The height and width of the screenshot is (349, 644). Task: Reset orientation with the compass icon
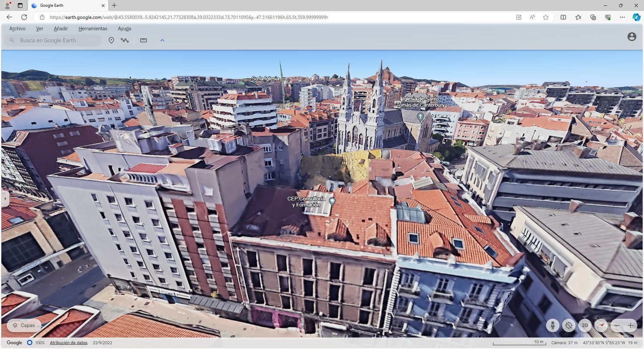click(601, 325)
